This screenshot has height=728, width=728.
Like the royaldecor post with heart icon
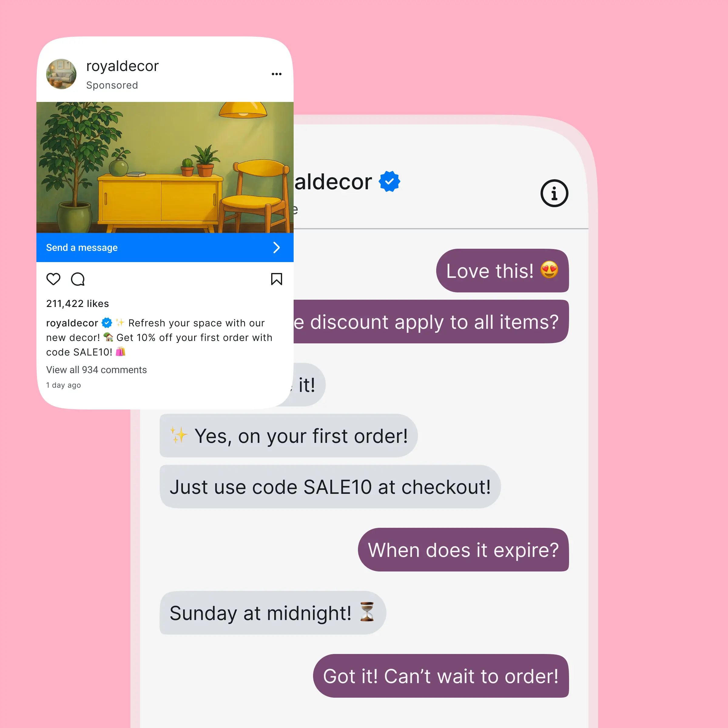53,279
